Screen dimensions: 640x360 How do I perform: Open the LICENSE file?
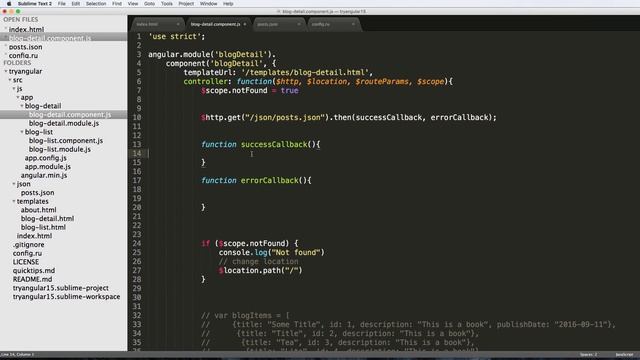26,262
